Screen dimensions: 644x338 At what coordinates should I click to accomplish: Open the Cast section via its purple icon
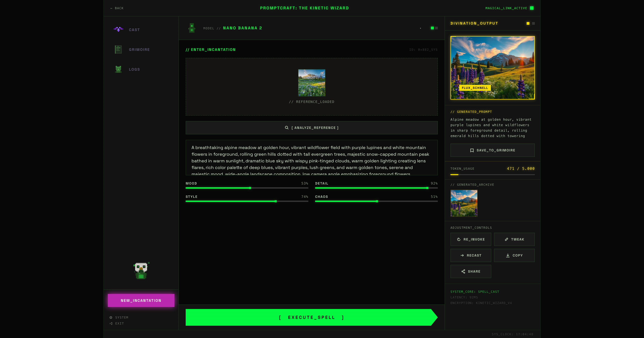[x=118, y=30]
